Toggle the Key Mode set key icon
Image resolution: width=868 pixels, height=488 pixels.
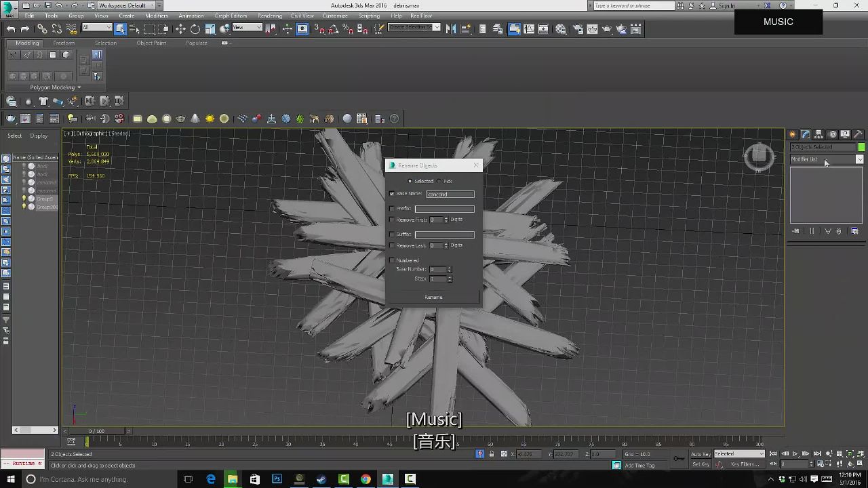pyautogui.click(x=679, y=459)
